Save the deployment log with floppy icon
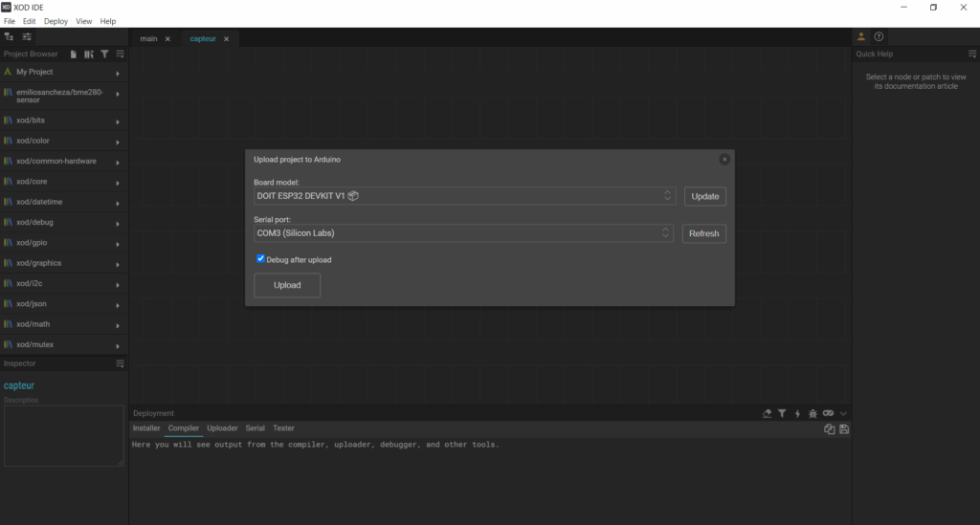980x525 pixels. coord(844,428)
